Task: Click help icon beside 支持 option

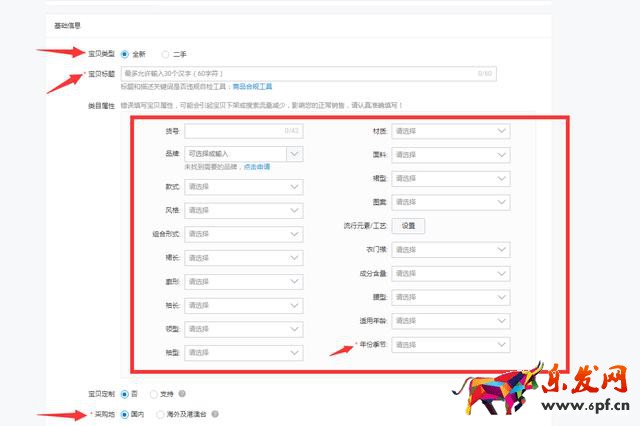Action: coord(183,394)
